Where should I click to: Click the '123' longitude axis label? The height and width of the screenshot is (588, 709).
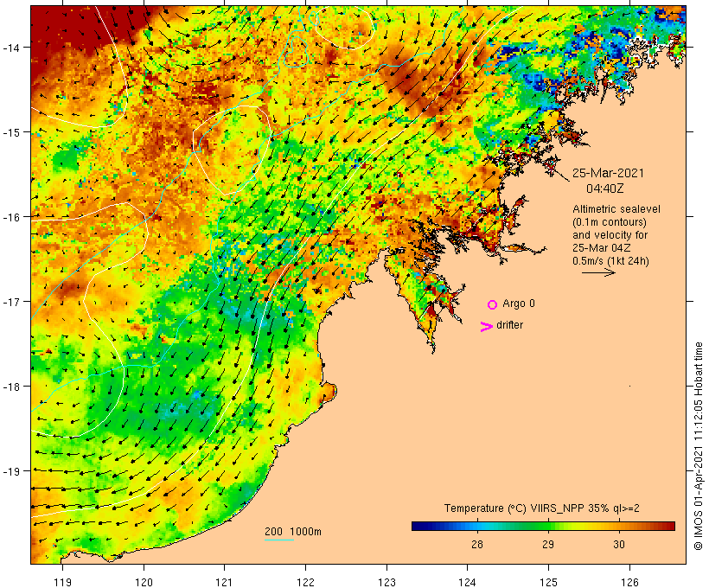click(x=386, y=582)
